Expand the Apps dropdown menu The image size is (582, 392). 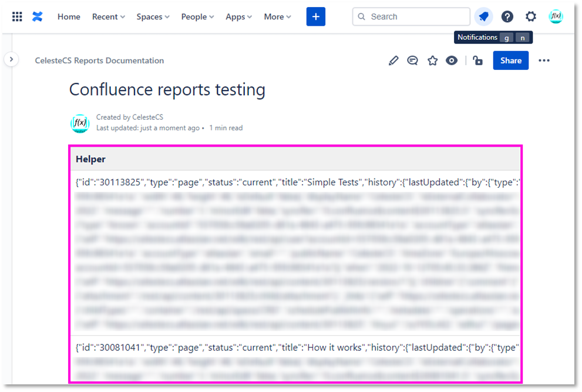pos(238,16)
